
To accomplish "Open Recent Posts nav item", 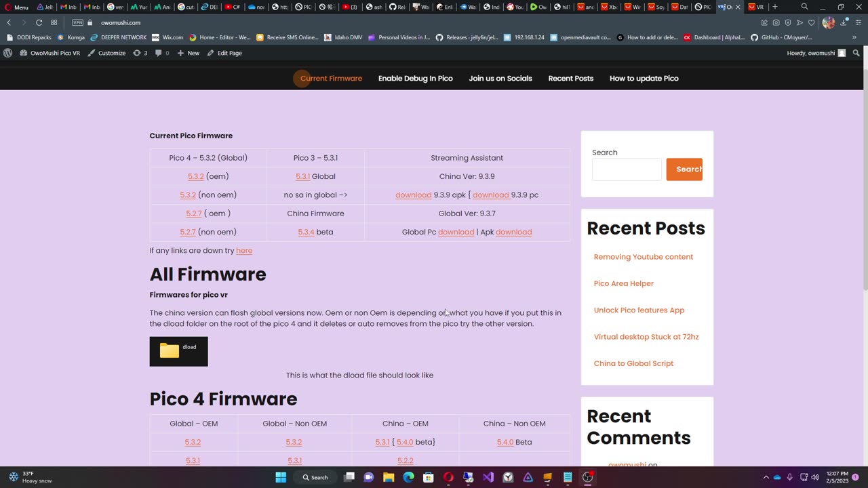I will coord(571,78).
